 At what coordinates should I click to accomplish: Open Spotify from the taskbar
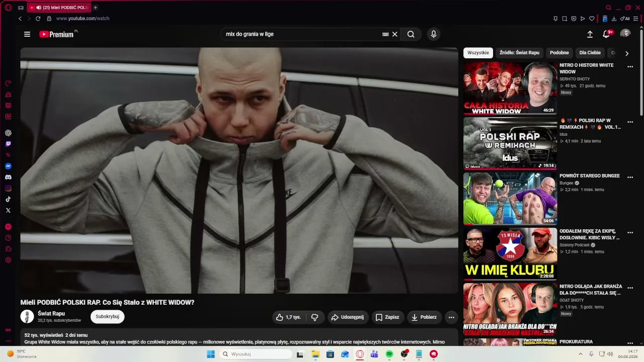[389, 354]
